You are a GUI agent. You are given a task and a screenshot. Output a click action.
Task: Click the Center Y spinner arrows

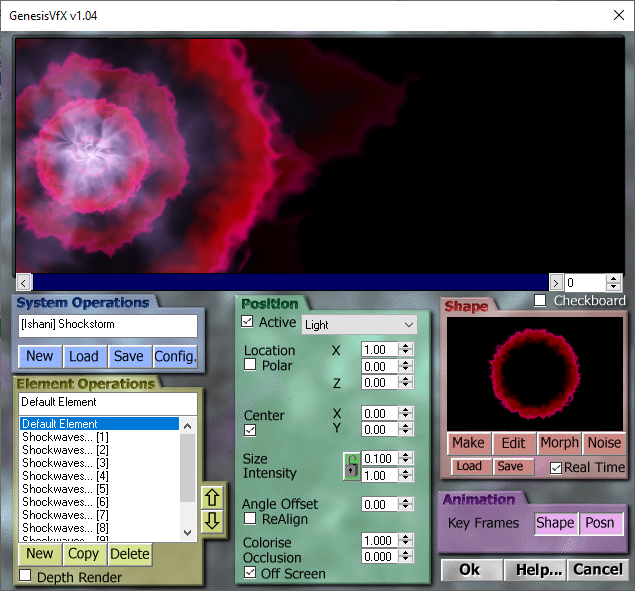405,429
